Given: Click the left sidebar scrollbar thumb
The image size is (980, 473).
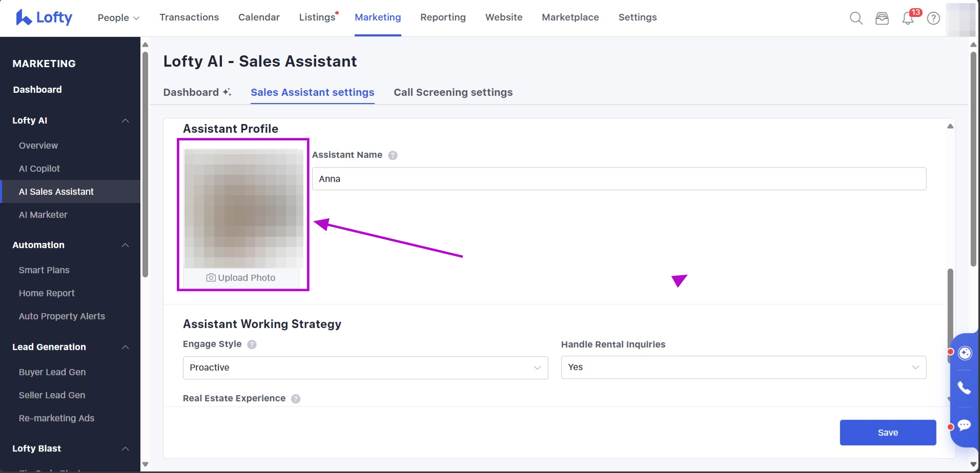Looking at the screenshot, I should 145,164.
